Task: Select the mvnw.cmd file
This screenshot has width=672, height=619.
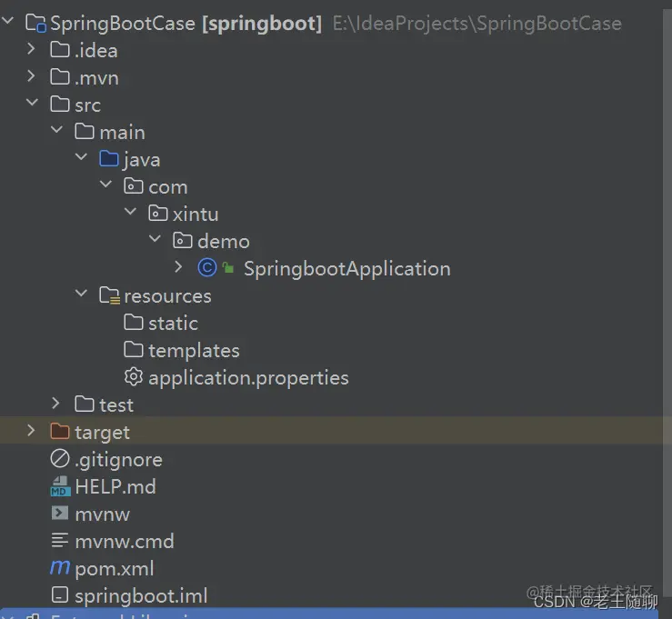Action: [124, 541]
